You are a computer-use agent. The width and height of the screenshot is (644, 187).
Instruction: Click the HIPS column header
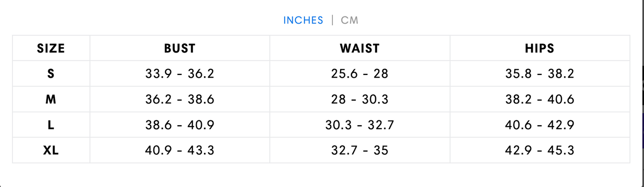coord(540,48)
